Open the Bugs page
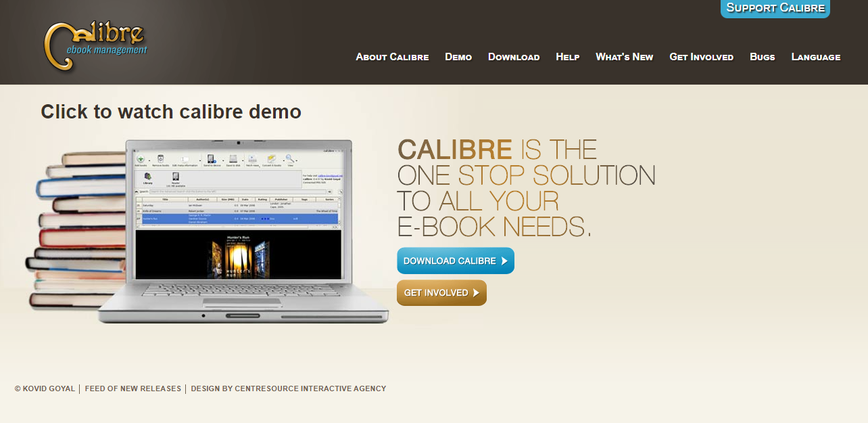Viewport: 868px width, 423px height. [763, 57]
